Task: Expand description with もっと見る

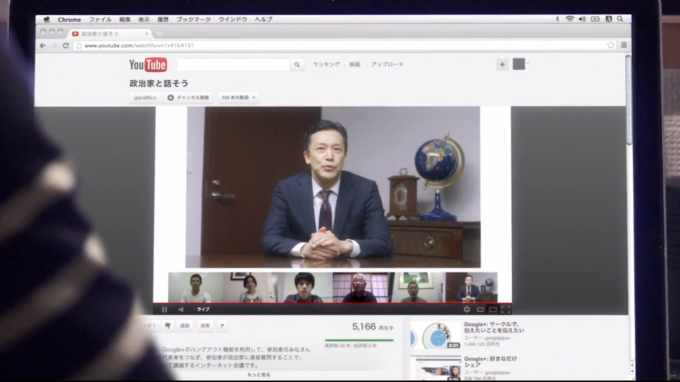Action: (x=259, y=375)
